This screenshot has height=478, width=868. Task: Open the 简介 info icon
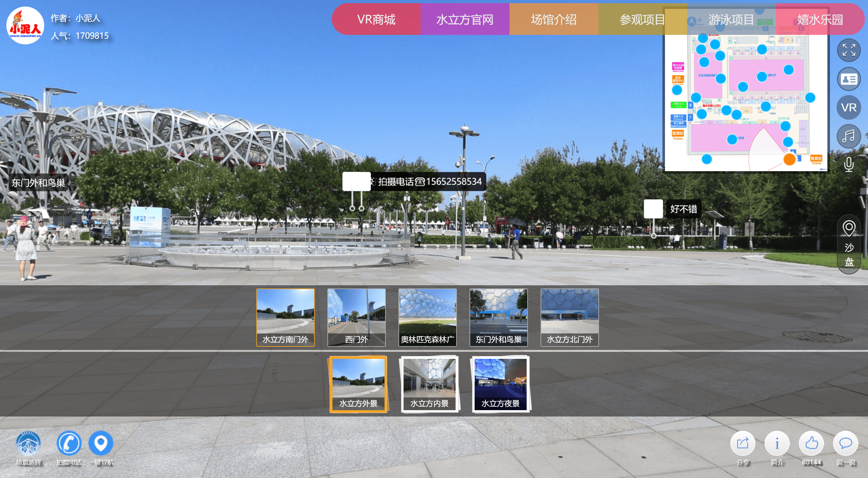pos(777,443)
